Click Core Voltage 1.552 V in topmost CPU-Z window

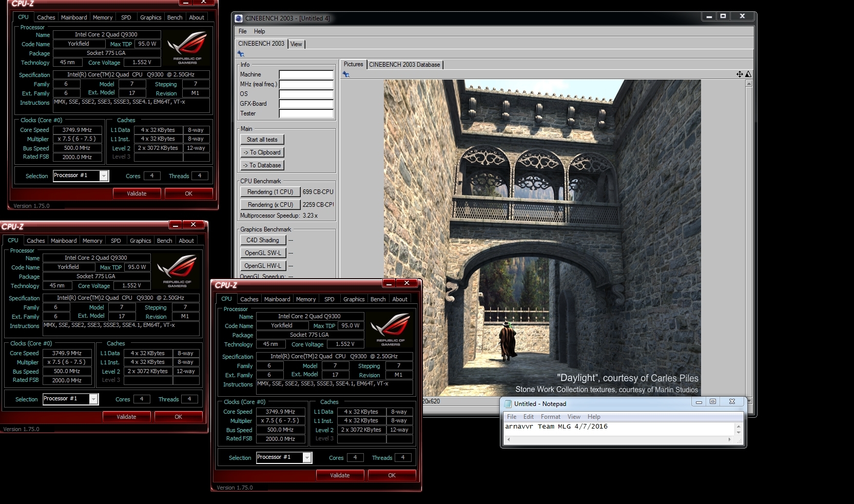tap(142, 62)
